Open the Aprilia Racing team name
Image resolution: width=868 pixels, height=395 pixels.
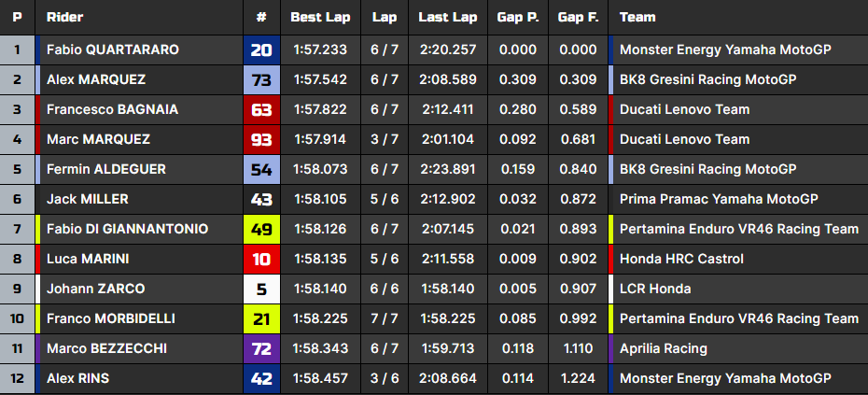[664, 349]
